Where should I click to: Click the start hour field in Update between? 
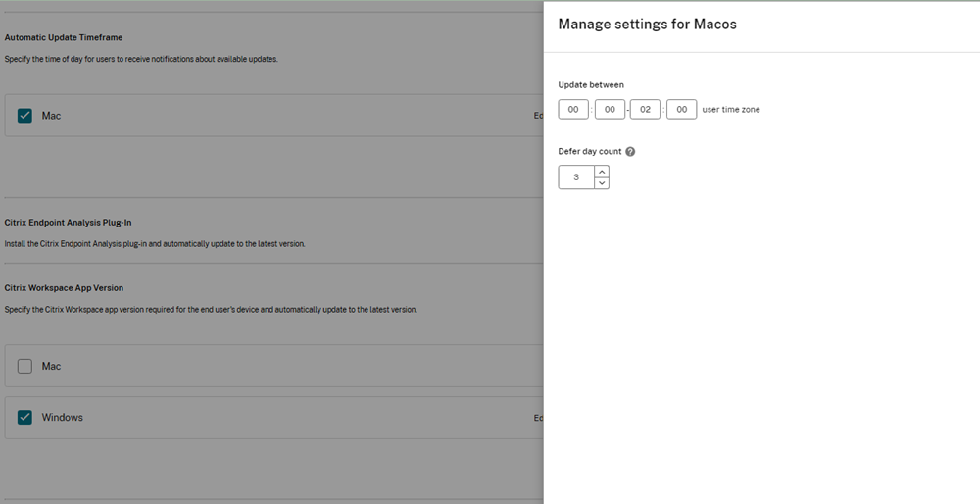[x=573, y=110]
